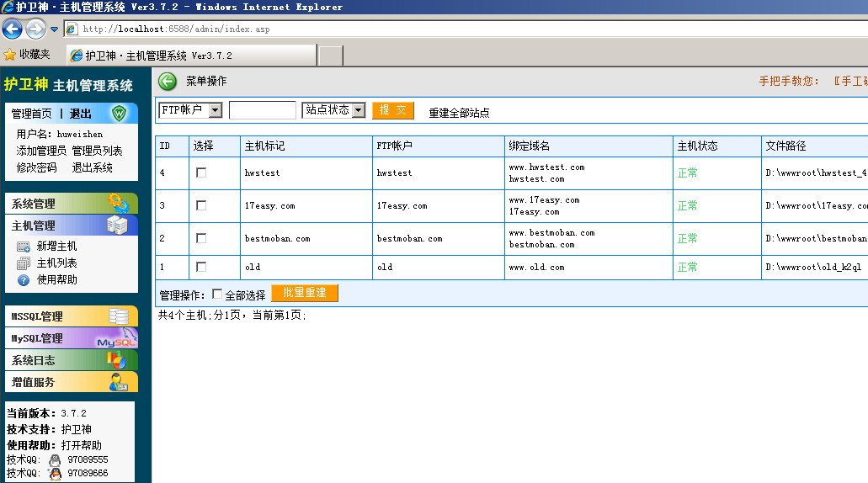Open the MSSQL管理 menu section
This screenshot has height=483, width=868.
[72, 316]
